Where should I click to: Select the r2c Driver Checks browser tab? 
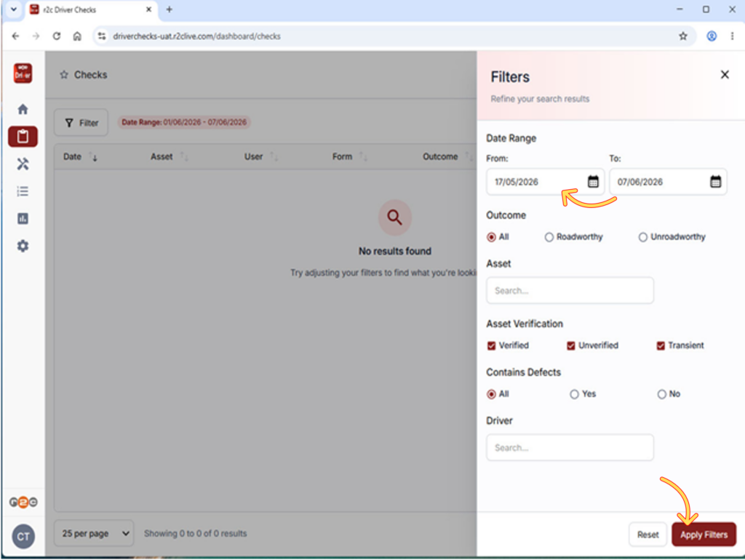tap(90, 9)
